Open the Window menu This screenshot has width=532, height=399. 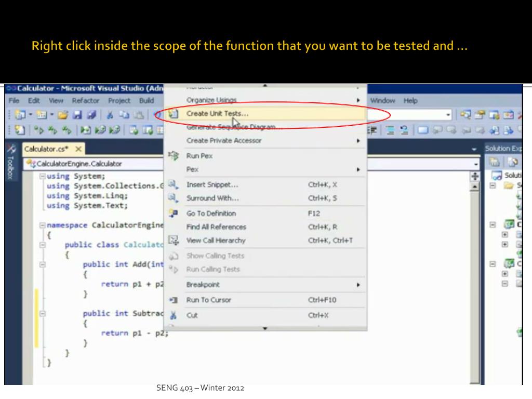[x=383, y=101]
